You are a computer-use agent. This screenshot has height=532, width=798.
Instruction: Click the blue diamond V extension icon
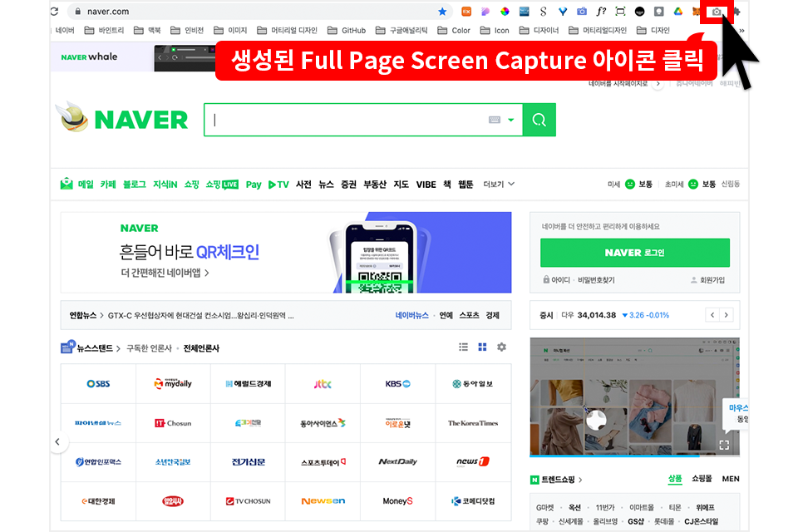click(563, 11)
